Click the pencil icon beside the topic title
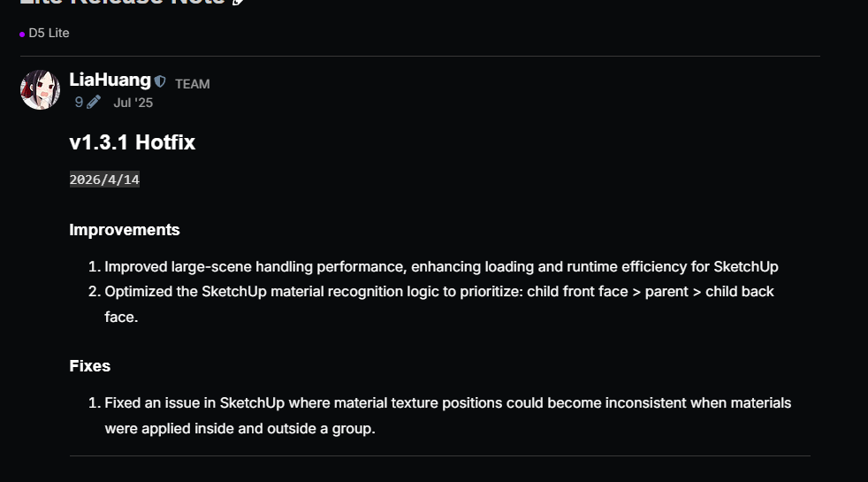 click(238, 3)
